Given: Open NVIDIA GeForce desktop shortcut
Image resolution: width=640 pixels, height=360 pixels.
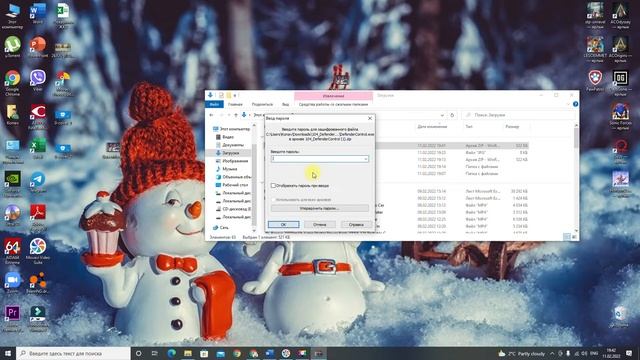Looking at the screenshot, I should point(13,184).
